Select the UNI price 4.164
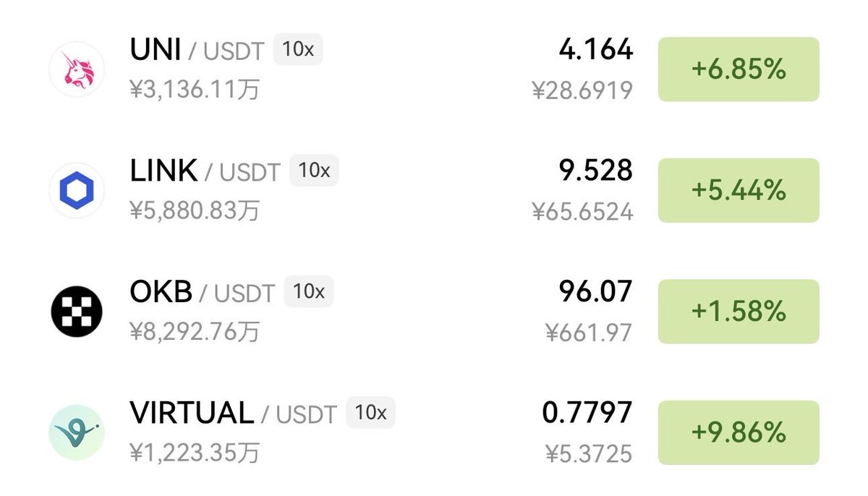Screen dimensions: 868x496 click(595, 50)
